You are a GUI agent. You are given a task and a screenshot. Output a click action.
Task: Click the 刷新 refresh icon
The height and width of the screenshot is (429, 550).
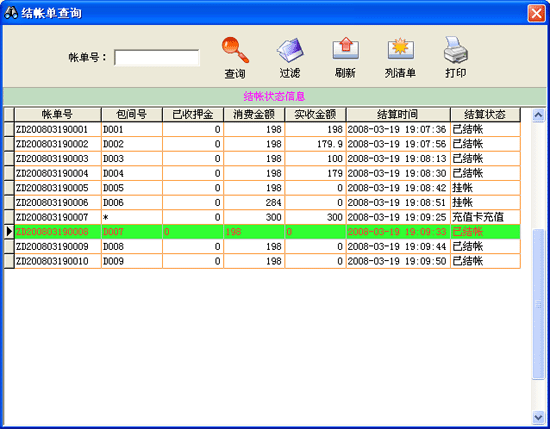click(x=346, y=48)
